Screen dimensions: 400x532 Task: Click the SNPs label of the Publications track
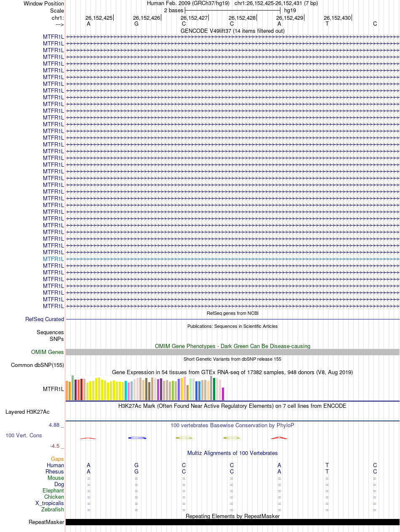coord(57,339)
